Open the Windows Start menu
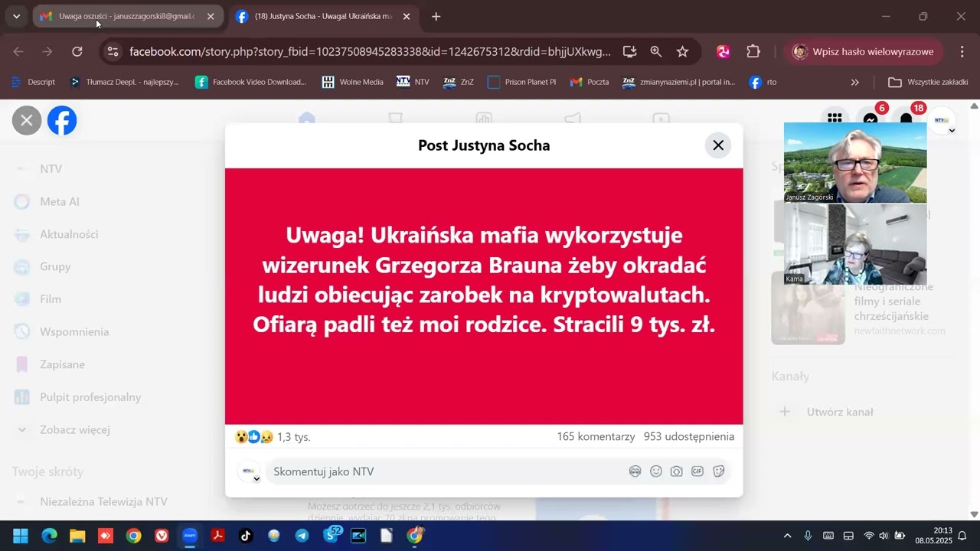Viewport: 980px width, 551px height. pos(21,536)
